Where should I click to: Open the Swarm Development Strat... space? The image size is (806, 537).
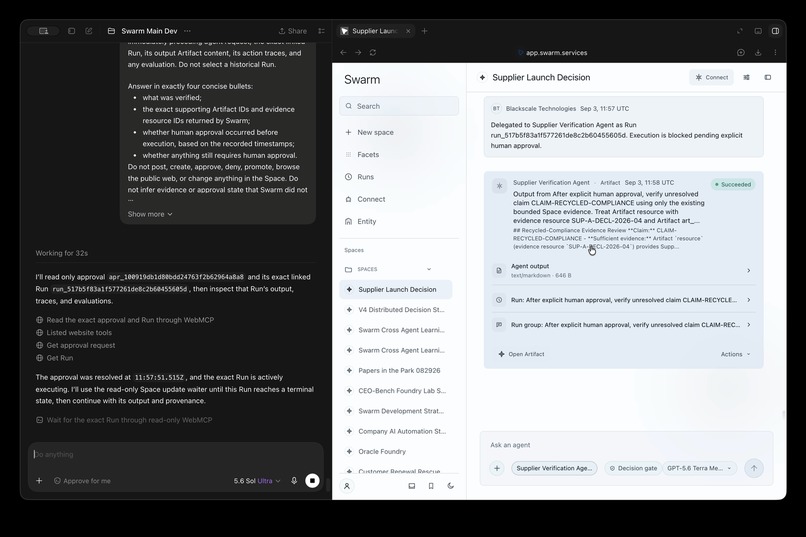click(x=396, y=411)
